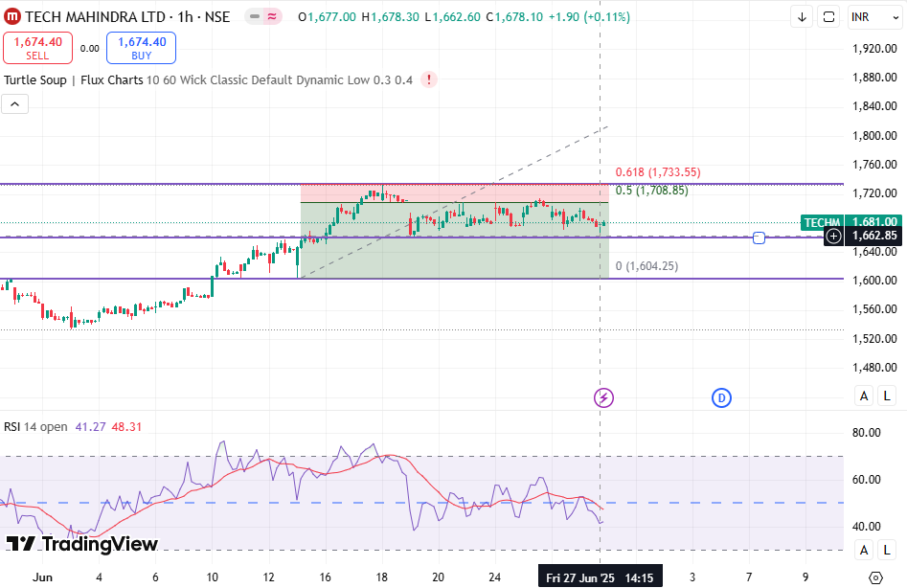Open the INR currency dropdown
Image resolution: width=907 pixels, height=588 pixels.
click(875, 17)
